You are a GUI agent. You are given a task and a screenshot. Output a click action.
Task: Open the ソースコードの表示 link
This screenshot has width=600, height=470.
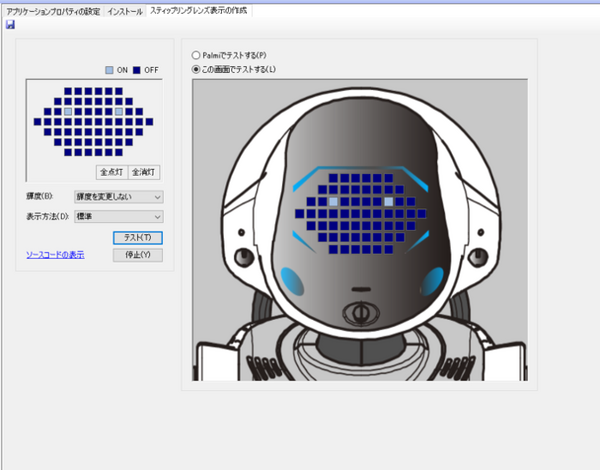coord(55,255)
